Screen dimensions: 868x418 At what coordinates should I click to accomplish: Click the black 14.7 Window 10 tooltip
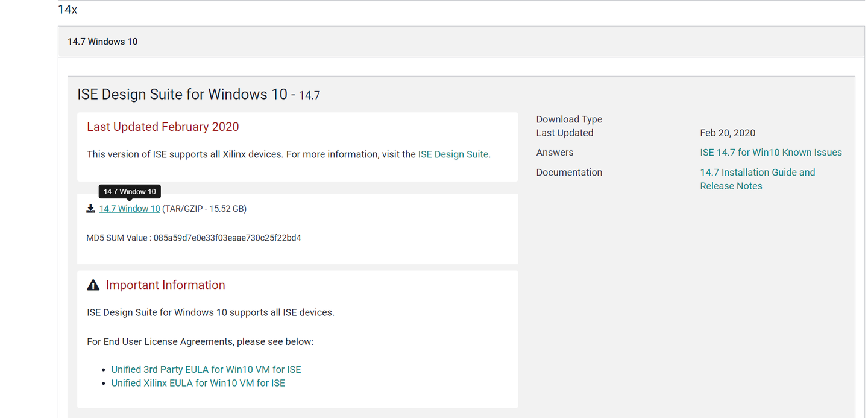tap(130, 192)
